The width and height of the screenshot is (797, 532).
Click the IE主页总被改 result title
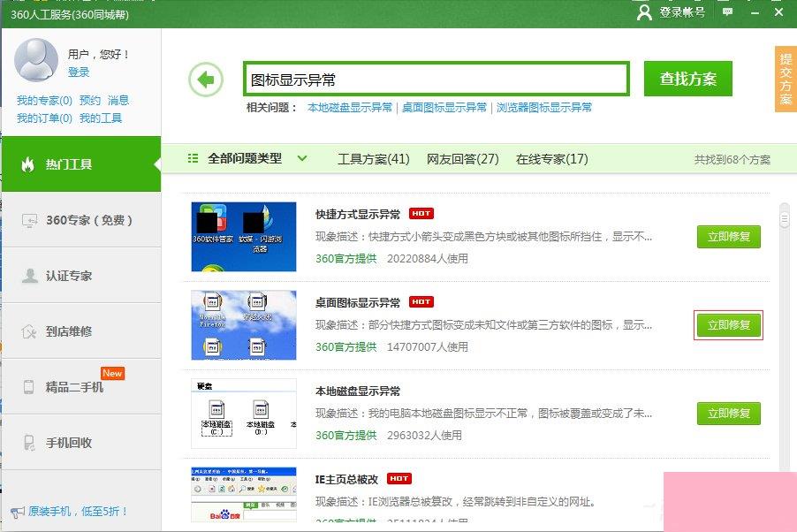point(346,479)
